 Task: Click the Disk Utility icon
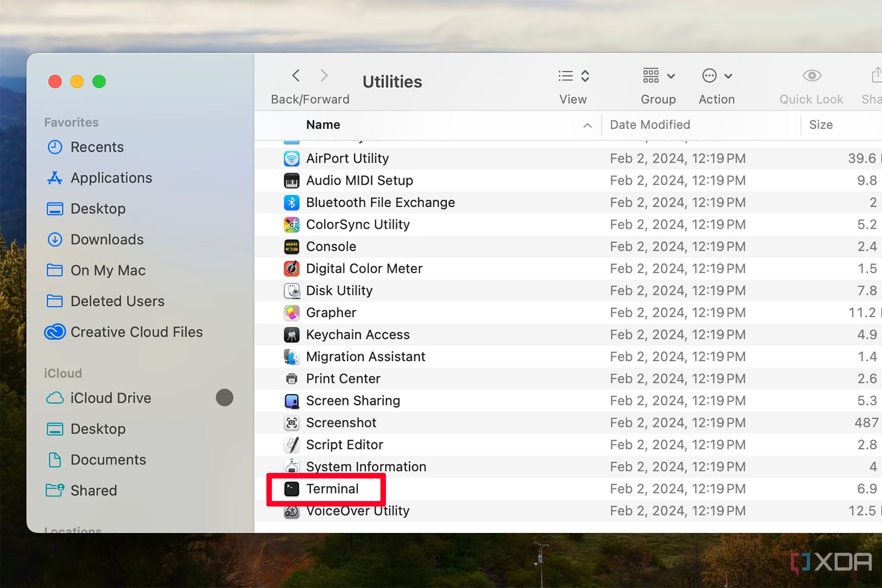pos(291,291)
